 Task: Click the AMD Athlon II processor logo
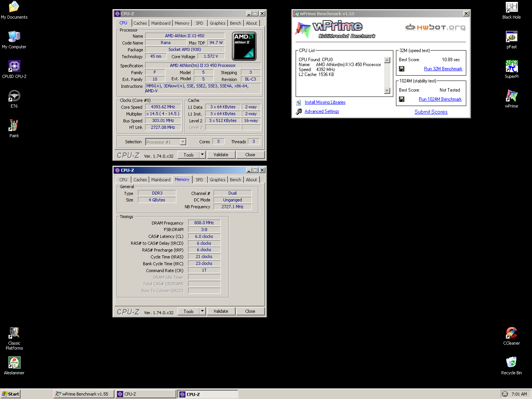[x=244, y=46]
